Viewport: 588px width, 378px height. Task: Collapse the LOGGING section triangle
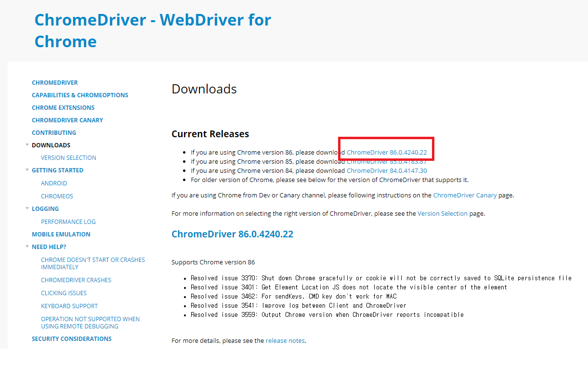(27, 208)
